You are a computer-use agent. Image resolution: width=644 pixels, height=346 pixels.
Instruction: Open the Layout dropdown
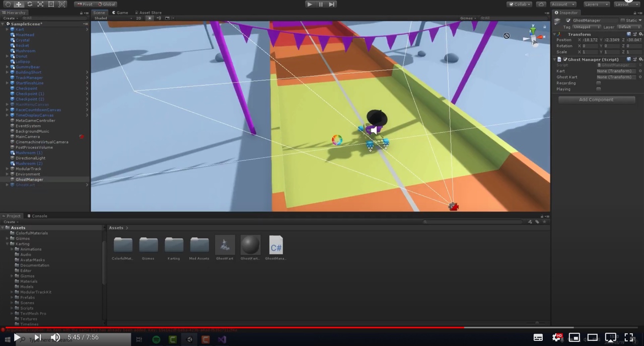pos(624,4)
